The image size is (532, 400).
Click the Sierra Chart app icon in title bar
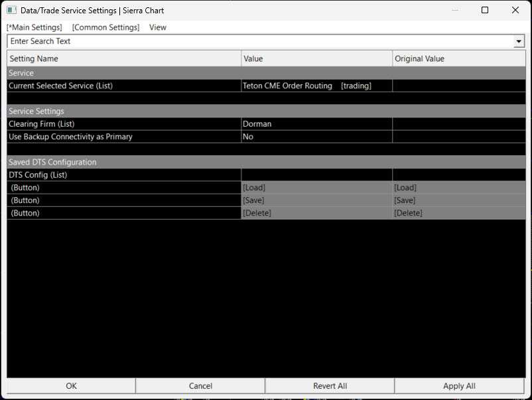pyautogui.click(x=11, y=11)
